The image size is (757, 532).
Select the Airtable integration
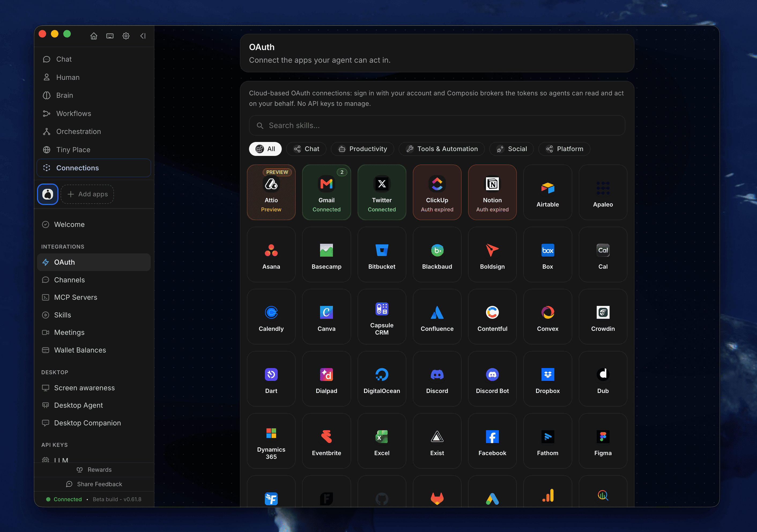548,192
